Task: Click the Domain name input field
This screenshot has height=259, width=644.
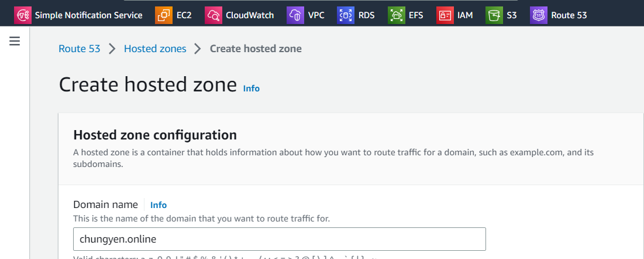Action: (279, 239)
